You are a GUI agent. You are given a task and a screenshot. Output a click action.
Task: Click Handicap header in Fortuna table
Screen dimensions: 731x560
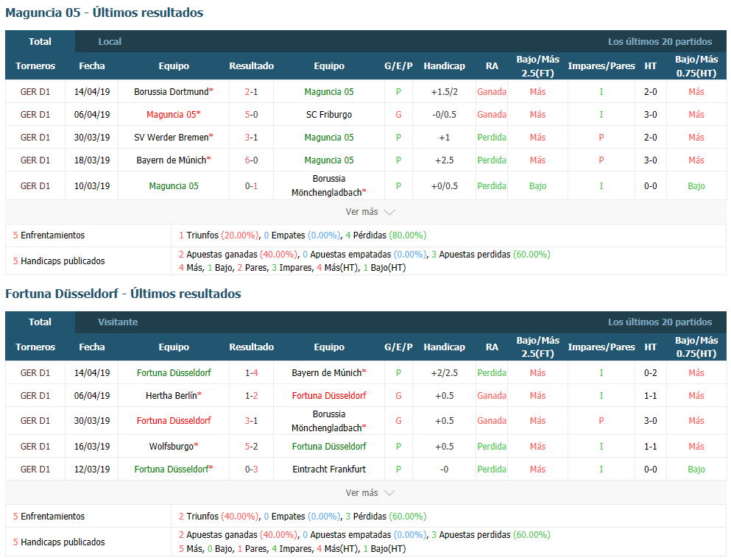pos(445,347)
